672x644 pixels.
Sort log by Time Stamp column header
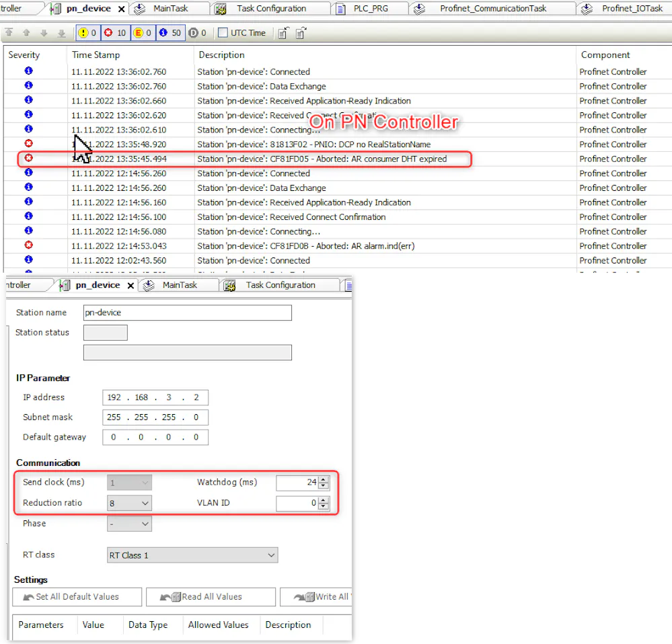click(96, 55)
